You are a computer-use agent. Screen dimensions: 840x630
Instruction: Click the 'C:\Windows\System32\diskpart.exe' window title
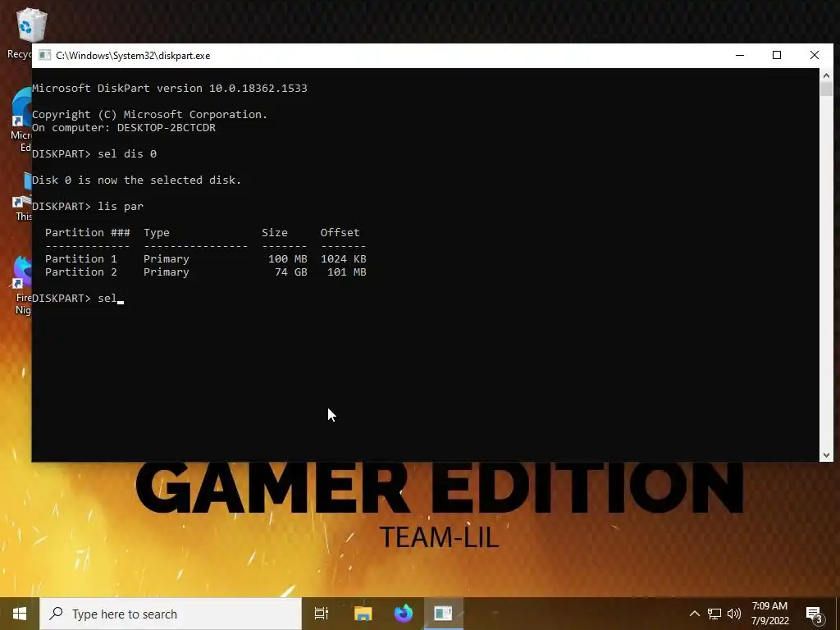pyautogui.click(x=133, y=56)
